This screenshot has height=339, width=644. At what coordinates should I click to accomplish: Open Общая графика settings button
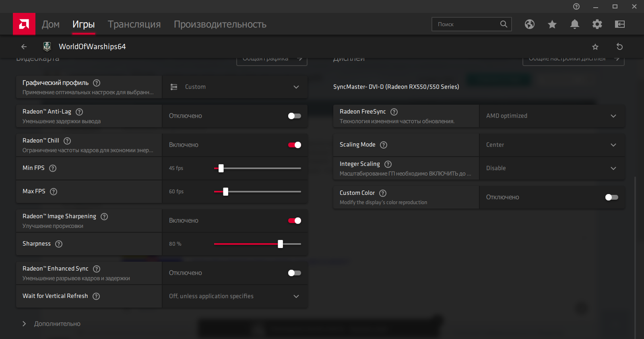point(272,60)
